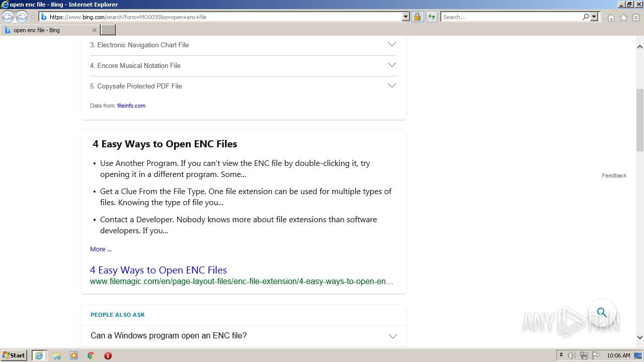The width and height of the screenshot is (644, 362).
Task: Click the volume speaker tray icon
Action: click(572, 355)
